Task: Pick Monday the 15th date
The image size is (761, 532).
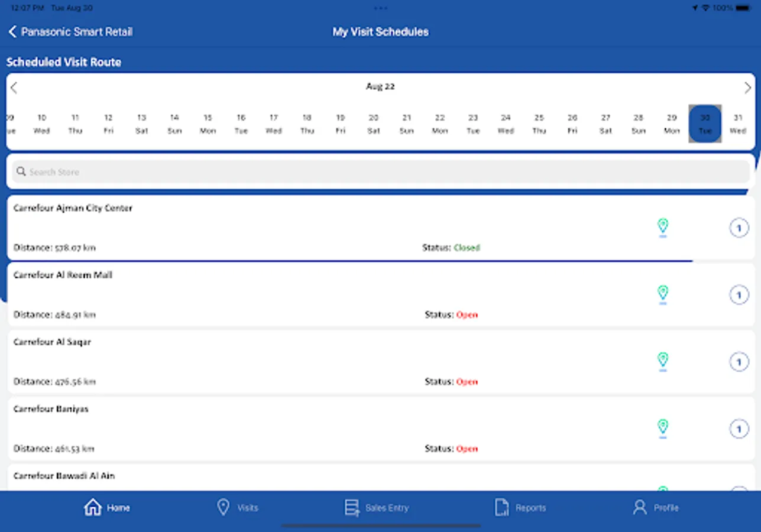Action: [208, 124]
